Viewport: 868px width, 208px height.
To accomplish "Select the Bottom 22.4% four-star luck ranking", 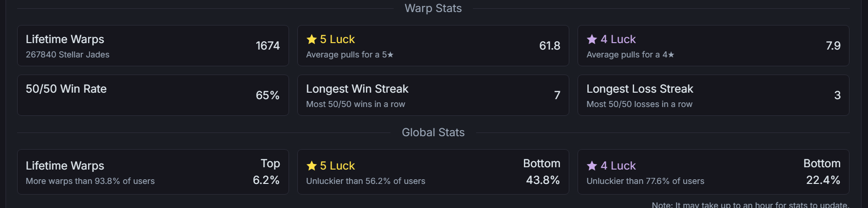I will pyautogui.click(x=822, y=172).
